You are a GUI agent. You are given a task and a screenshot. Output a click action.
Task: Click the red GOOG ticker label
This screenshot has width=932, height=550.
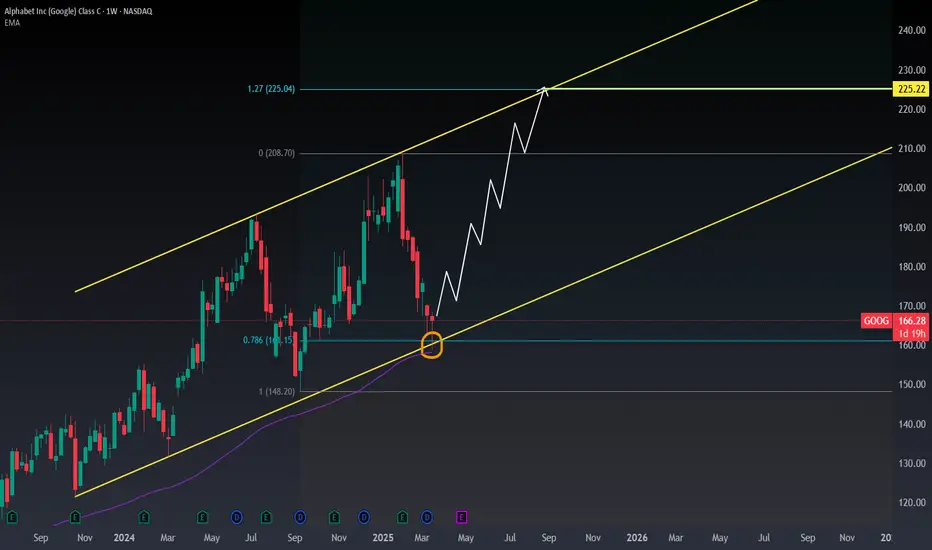[x=876, y=321]
